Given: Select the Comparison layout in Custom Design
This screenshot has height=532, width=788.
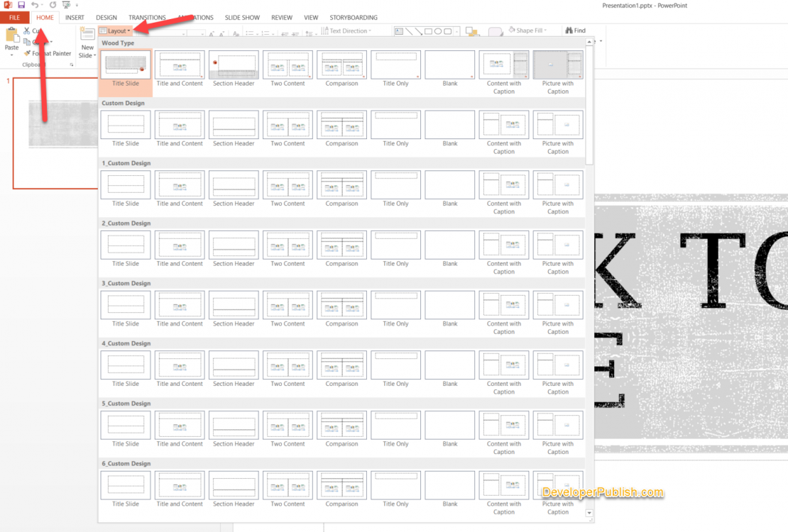Looking at the screenshot, I should pos(341,125).
